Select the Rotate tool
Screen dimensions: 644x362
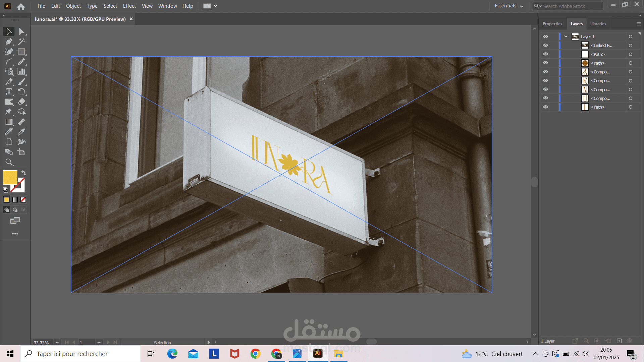pos(21,92)
